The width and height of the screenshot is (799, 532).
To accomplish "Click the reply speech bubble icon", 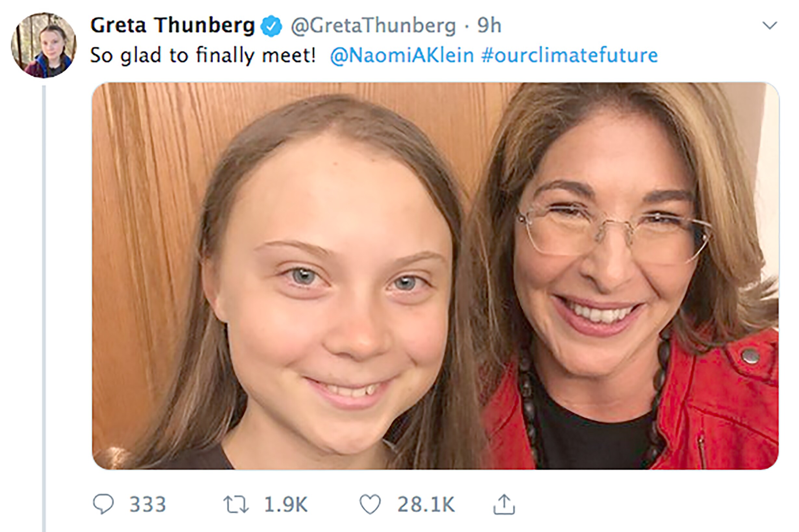I will pyautogui.click(x=103, y=504).
